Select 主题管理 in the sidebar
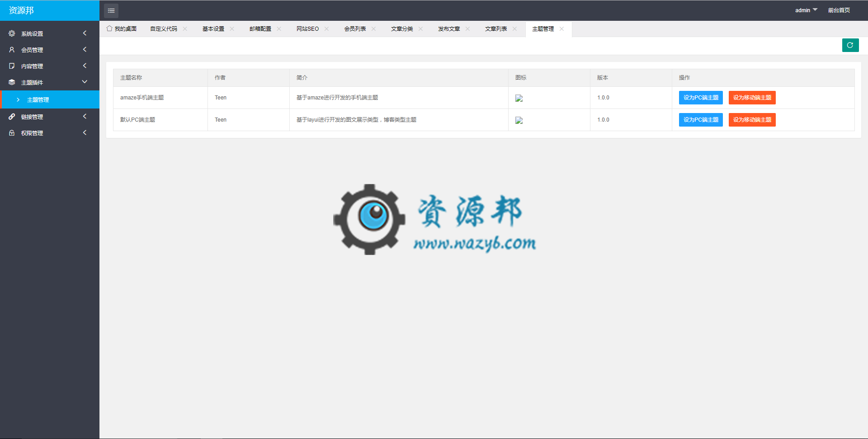The width and height of the screenshot is (868, 439). click(50, 99)
